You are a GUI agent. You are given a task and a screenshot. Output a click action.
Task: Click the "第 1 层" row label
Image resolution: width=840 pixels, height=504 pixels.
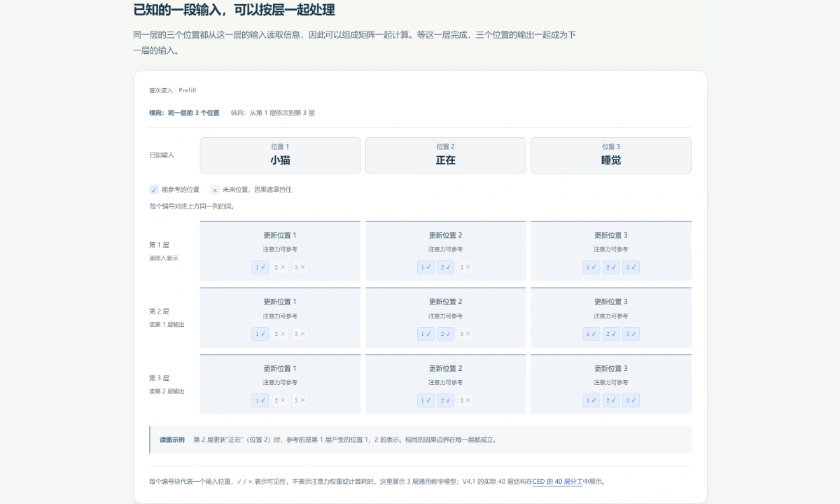(159, 245)
